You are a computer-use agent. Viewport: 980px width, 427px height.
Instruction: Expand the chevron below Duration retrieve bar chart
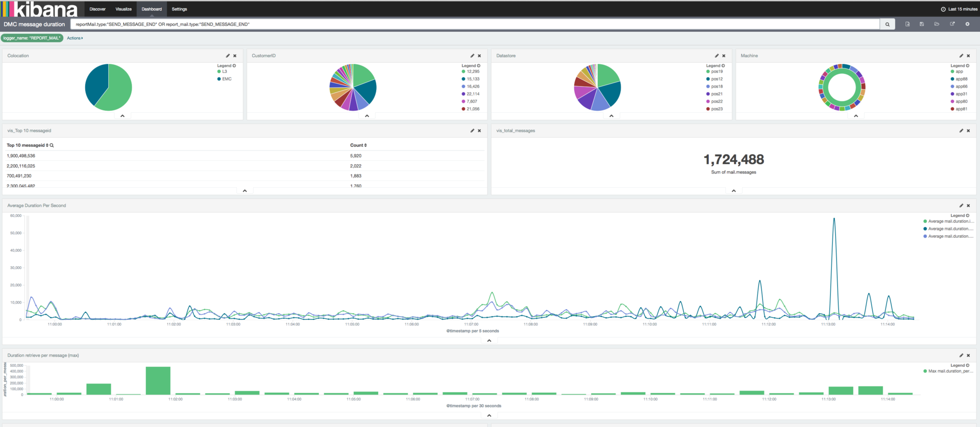[489, 416]
